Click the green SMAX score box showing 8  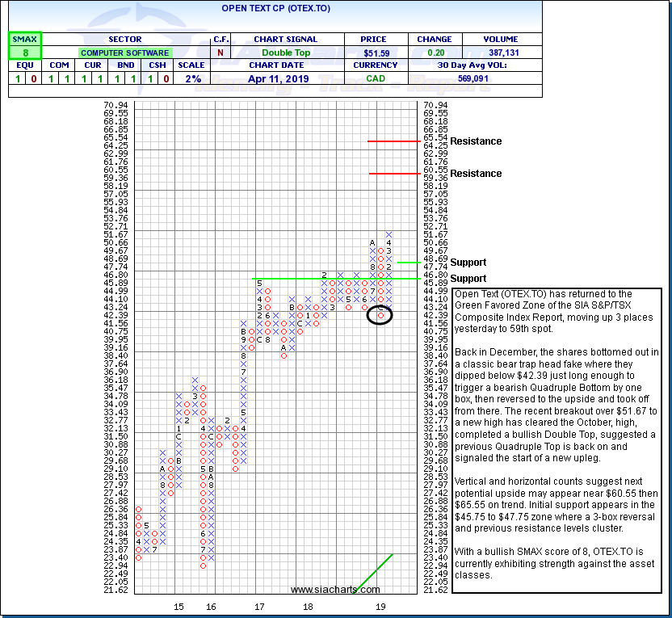point(24,52)
